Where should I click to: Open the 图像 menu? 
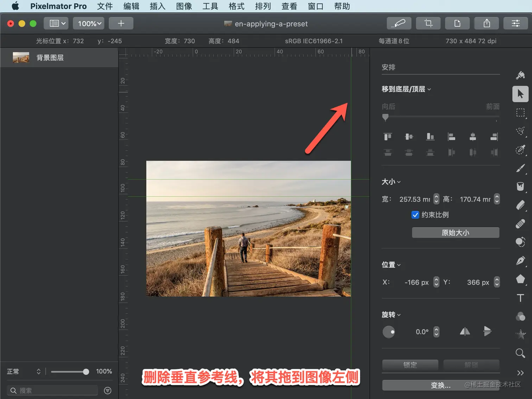[184, 6]
